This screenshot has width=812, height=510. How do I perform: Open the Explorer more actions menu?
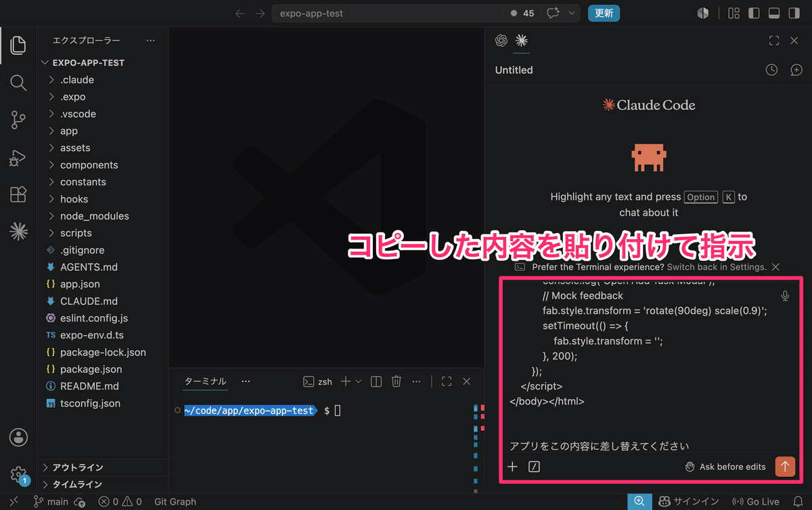(150, 41)
